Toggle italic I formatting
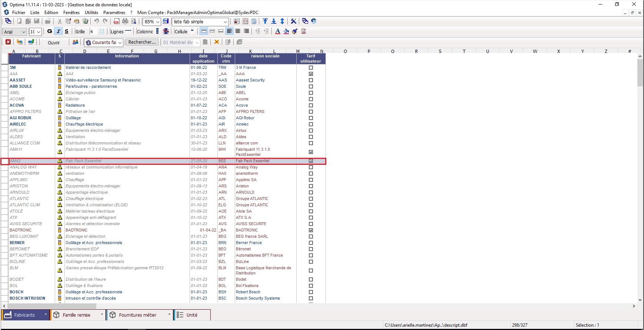This screenshot has height=330, width=644. click(x=58, y=31)
